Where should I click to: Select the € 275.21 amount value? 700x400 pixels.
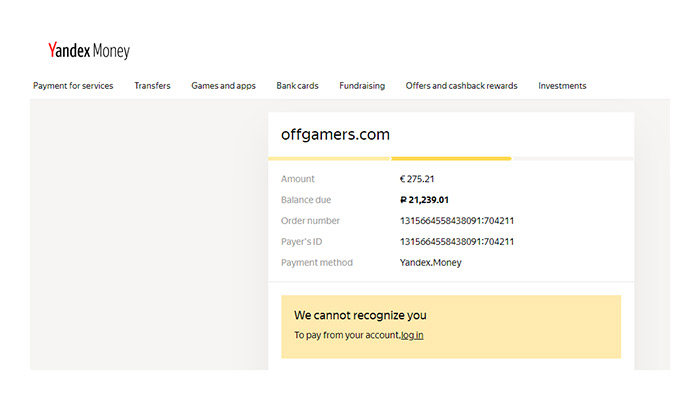point(417,179)
